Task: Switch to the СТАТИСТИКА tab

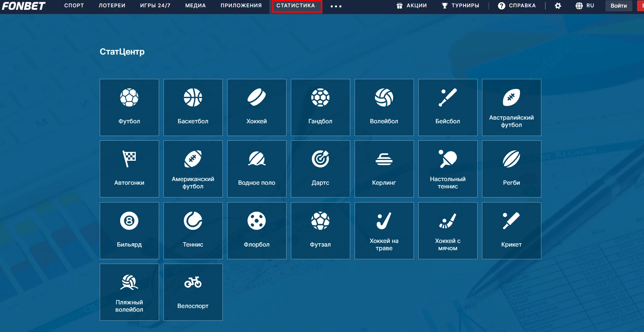Action: point(296,6)
